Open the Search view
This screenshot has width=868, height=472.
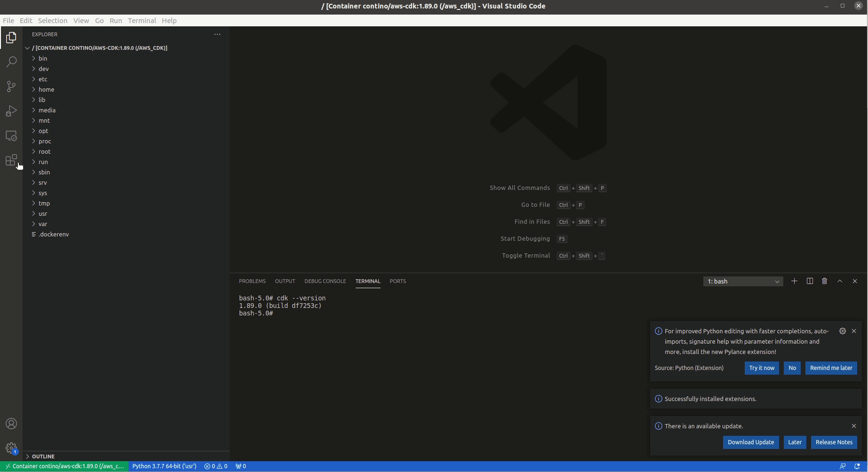pyautogui.click(x=11, y=62)
